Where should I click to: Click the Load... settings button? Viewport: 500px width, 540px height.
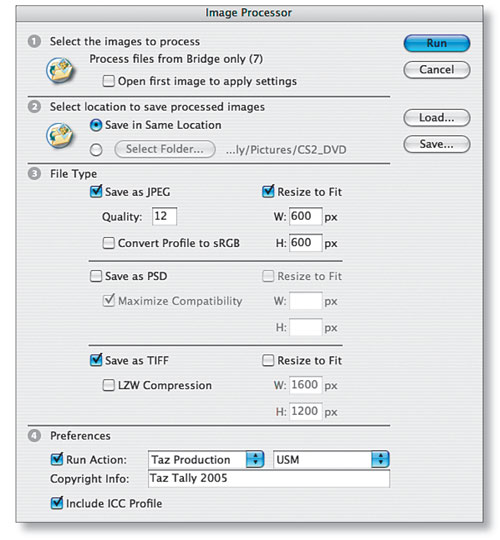(437, 118)
